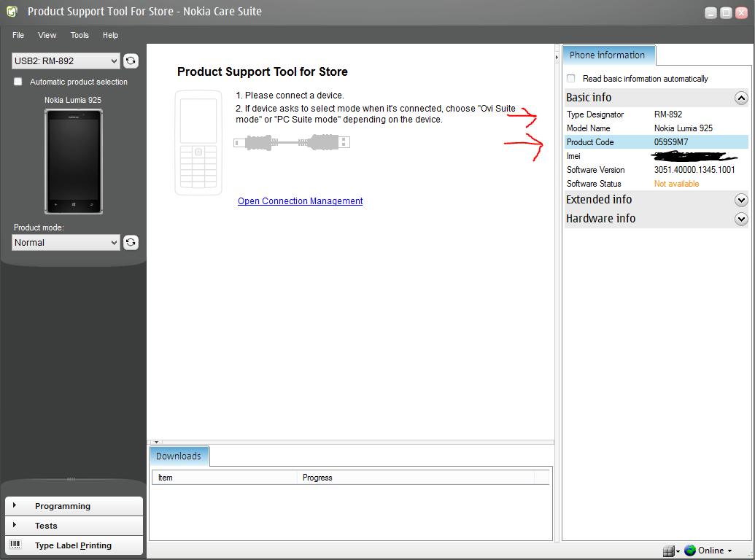Collapse the Phone information side panel arrow
The height and width of the screenshot is (560, 755).
tap(557, 58)
